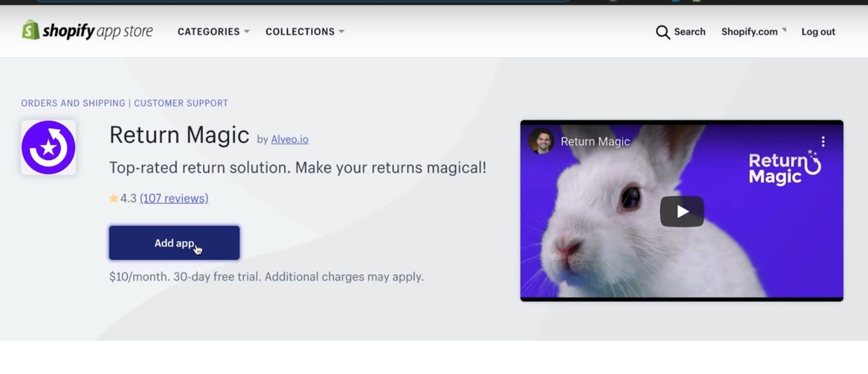This screenshot has width=868, height=374.
Task: Play the Return Magic video
Action: 682,211
